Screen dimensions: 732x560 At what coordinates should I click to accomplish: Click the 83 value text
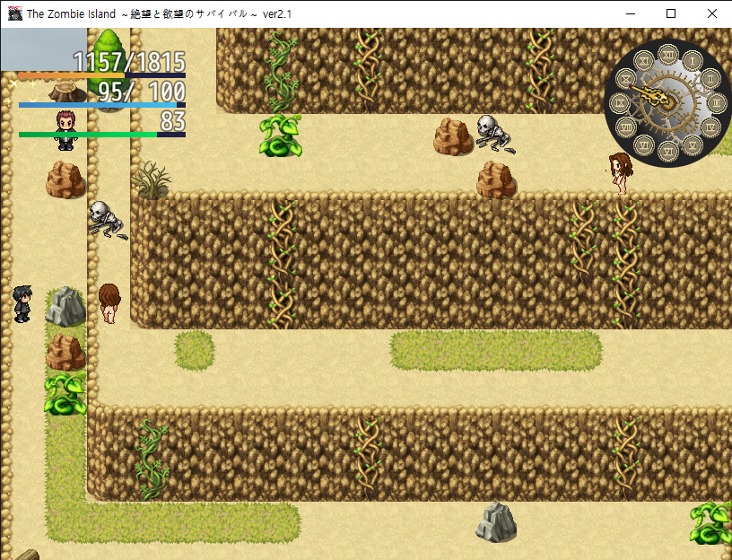point(173,121)
